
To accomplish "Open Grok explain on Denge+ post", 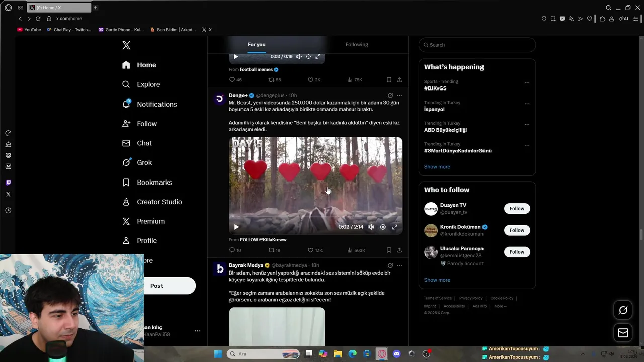I will point(390,95).
